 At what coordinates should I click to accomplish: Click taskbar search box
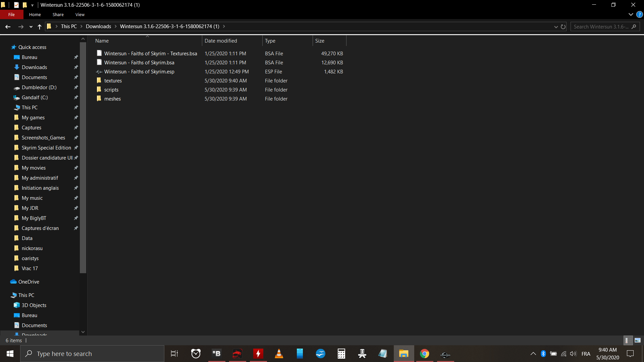click(x=92, y=354)
